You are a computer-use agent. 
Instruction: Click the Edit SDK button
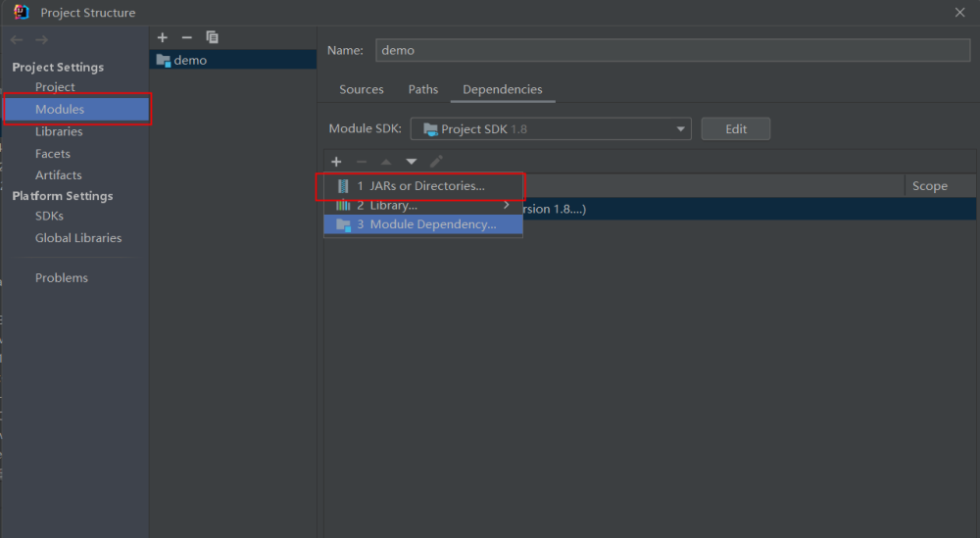[736, 128]
